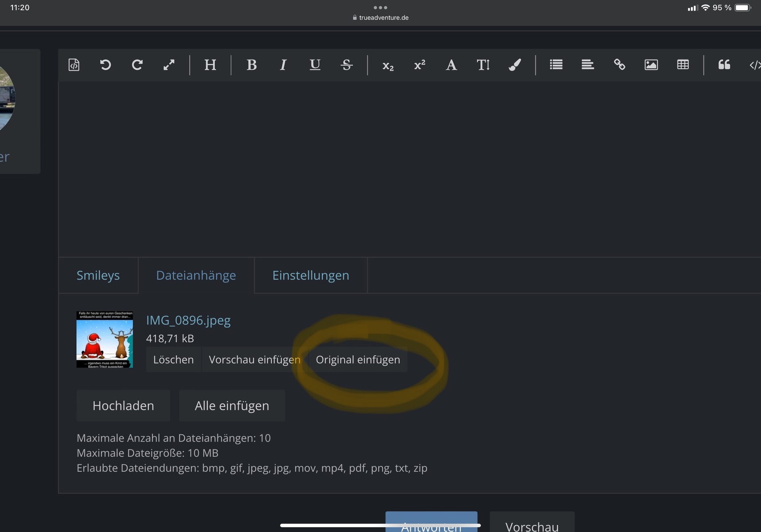Screen dimensions: 761x532
Task: Open the IMG_0896.jpeg attachment thumbnail
Action: [x=105, y=340]
